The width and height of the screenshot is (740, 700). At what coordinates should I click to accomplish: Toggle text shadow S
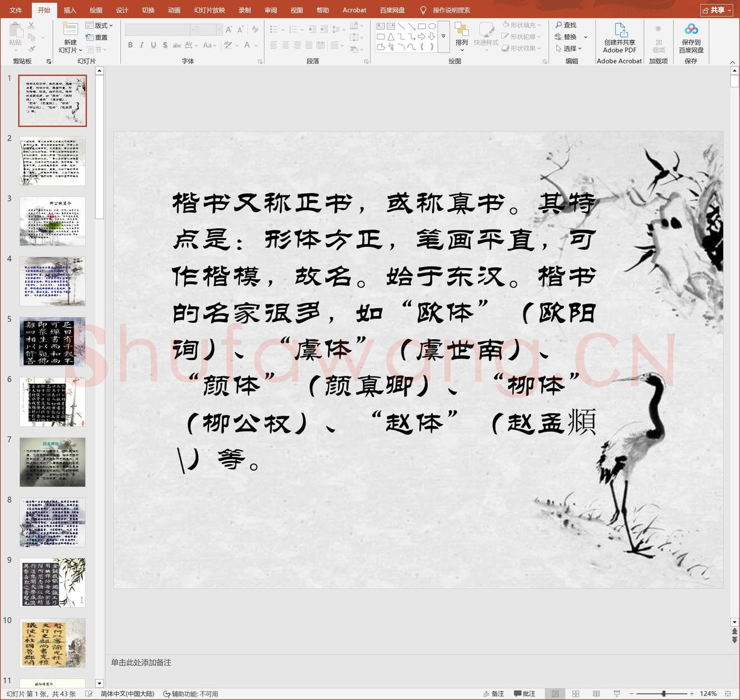point(165,45)
